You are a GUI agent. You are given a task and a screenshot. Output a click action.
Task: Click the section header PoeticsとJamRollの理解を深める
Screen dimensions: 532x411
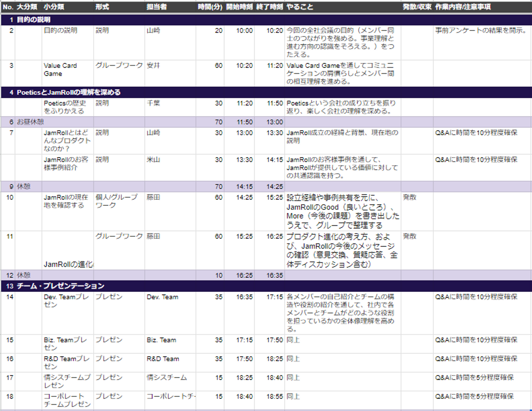266,92
